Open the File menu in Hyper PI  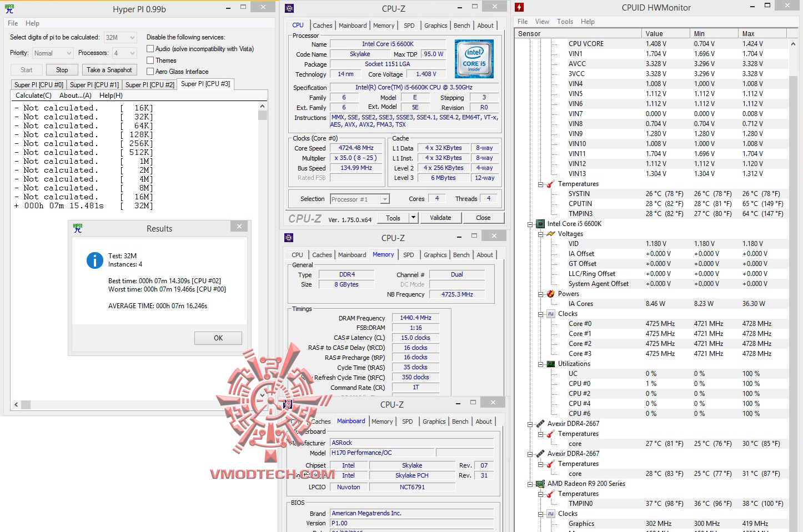[13, 23]
